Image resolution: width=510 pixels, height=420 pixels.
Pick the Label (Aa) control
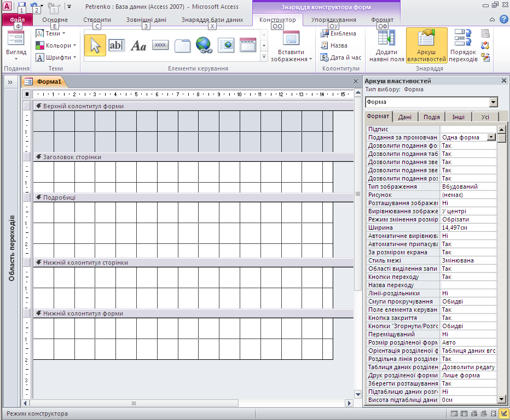pyautogui.click(x=138, y=45)
